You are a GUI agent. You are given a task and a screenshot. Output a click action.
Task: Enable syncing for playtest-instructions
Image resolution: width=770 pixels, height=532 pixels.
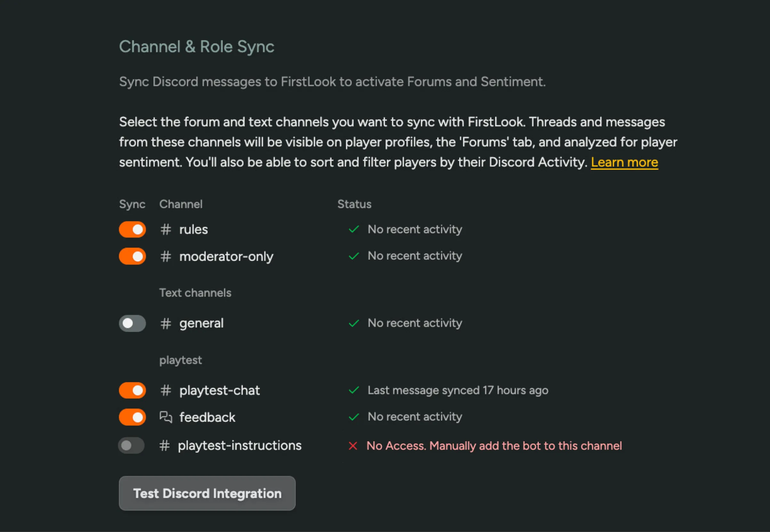click(x=131, y=446)
